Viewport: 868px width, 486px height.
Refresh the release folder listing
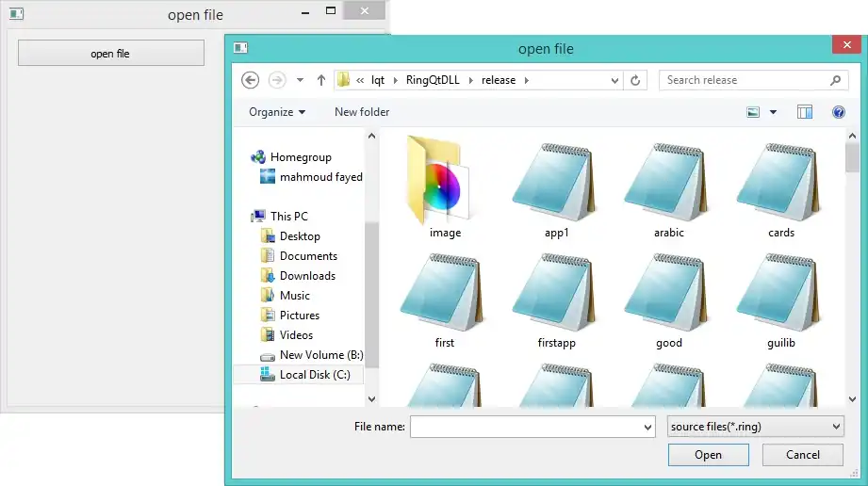(635, 80)
